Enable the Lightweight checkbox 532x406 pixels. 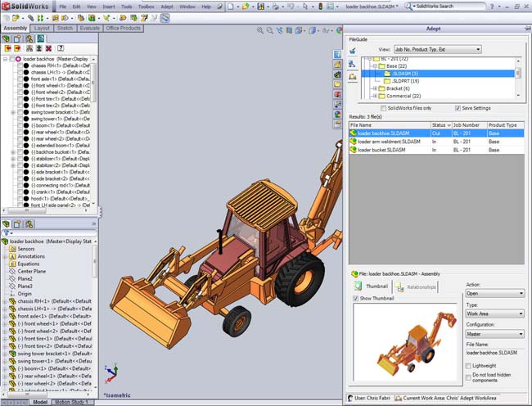click(x=468, y=366)
